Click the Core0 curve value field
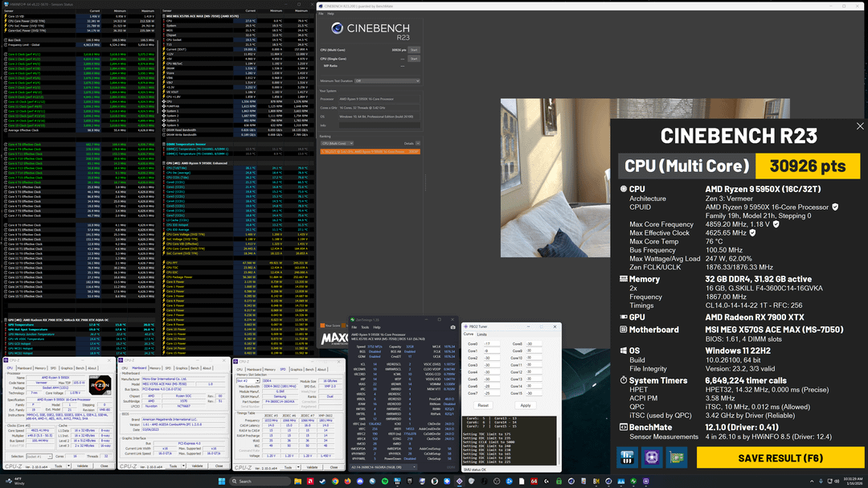The image size is (868, 488). click(492, 343)
